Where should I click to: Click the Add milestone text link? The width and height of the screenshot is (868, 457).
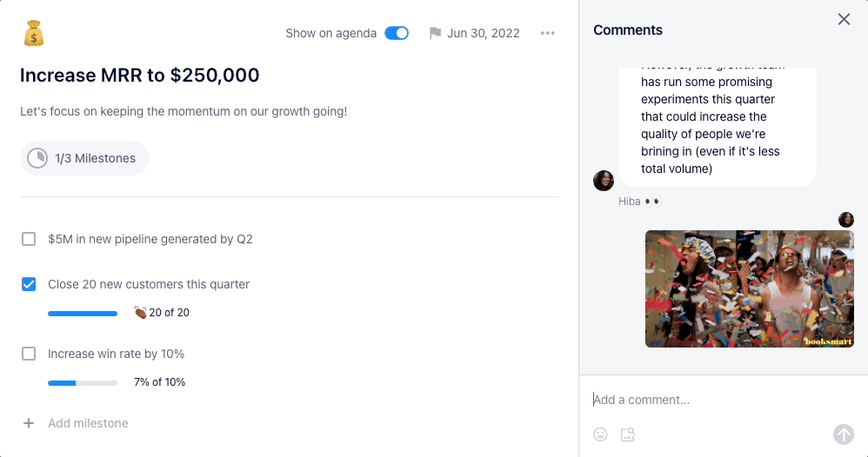coord(88,423)
